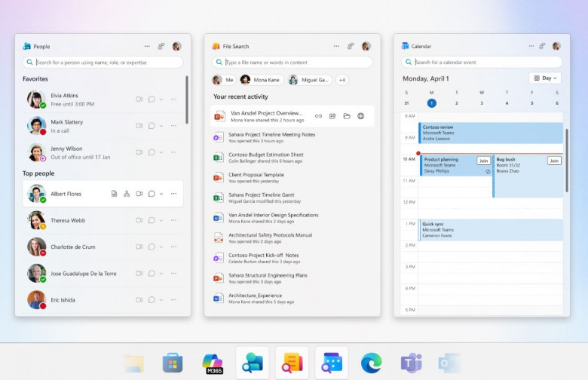Click the file name search field
Screen dimensions: 588x380
pos(292,63)
